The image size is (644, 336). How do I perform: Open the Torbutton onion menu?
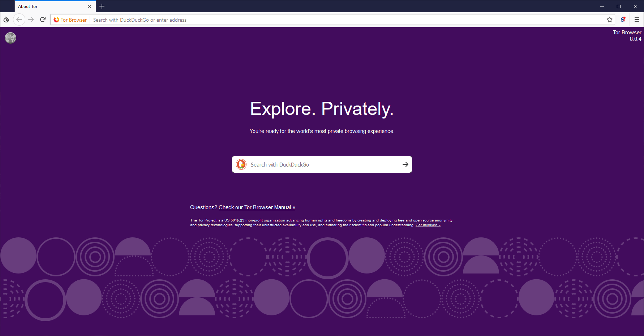pos(6,20)
